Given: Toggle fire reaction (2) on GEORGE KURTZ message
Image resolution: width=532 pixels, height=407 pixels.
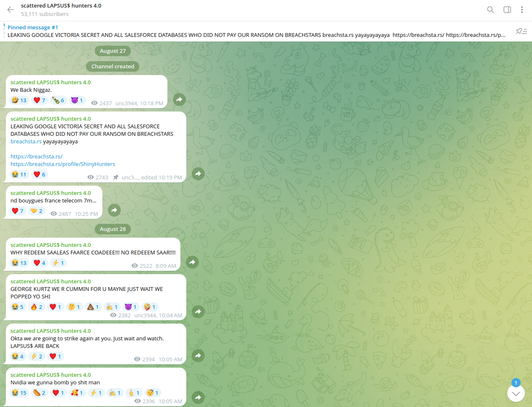Looking at the screenshot, I should pyautogui.click(x=37, y=307).
